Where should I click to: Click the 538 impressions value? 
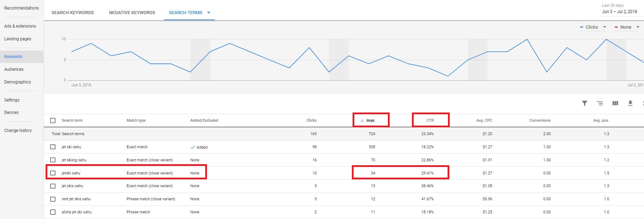(372, 147)
